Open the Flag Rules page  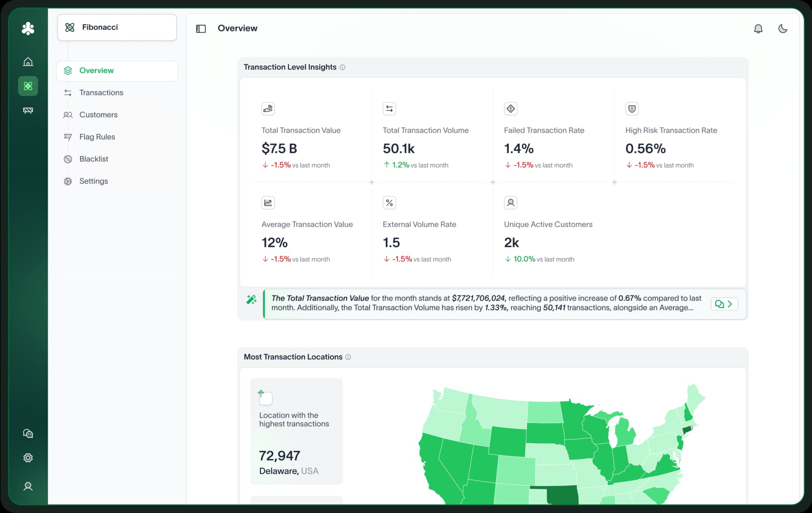click(x=97, y=137)
